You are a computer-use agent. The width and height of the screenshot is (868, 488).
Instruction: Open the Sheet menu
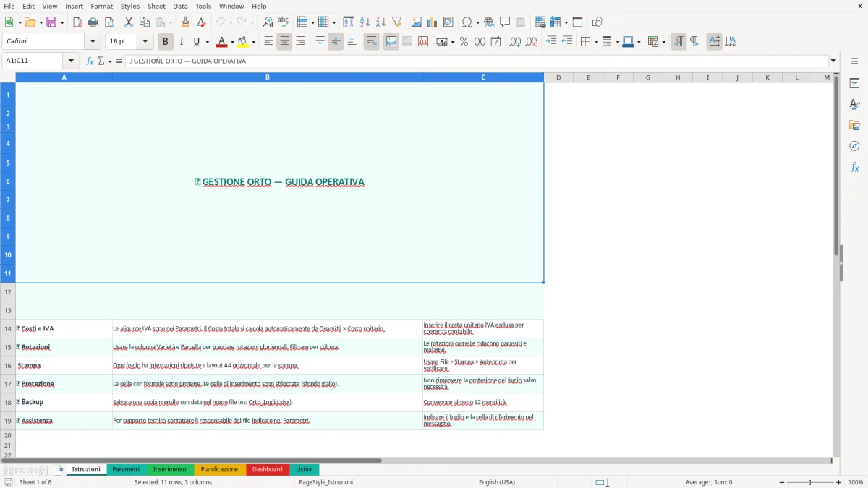coord(156,6)
